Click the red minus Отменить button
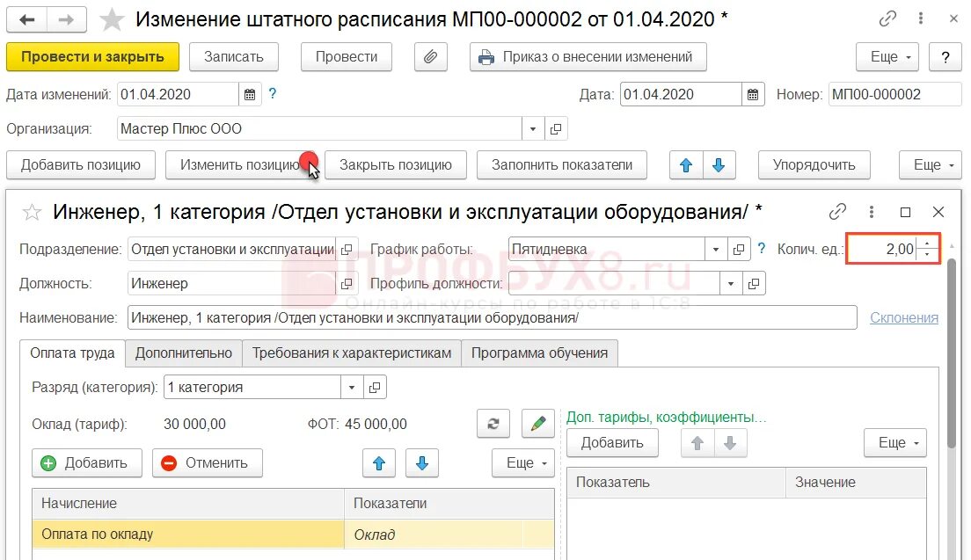The height and width of the screenshot is (560, 971). click(x=207, y=463)
